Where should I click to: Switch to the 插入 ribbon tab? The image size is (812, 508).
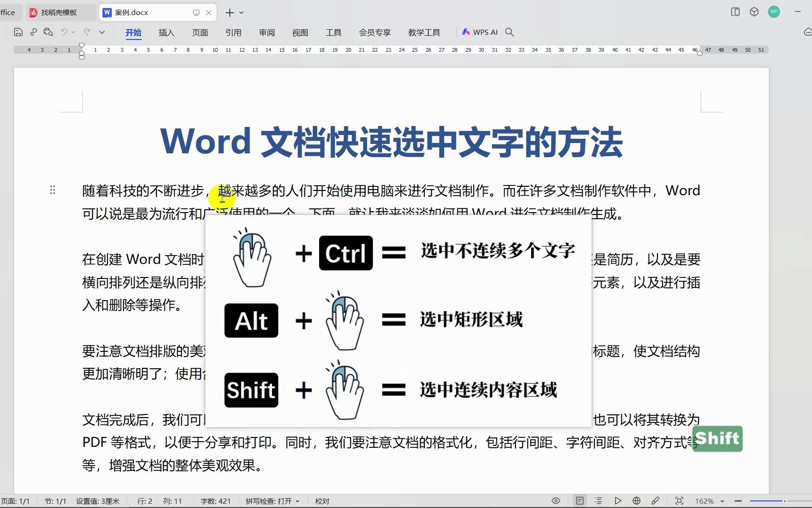point(166,32)
